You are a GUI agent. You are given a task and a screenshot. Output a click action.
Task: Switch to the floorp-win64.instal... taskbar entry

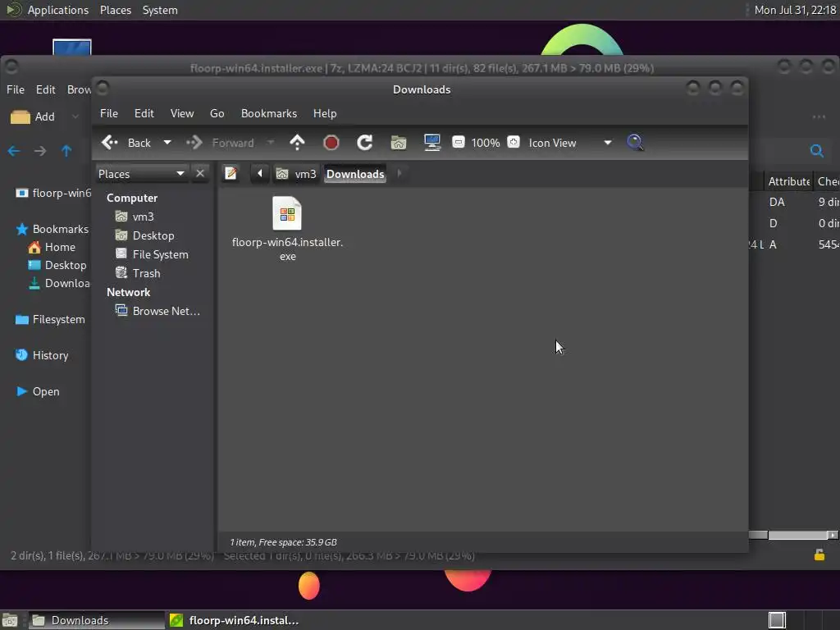[x=234, y=620]
